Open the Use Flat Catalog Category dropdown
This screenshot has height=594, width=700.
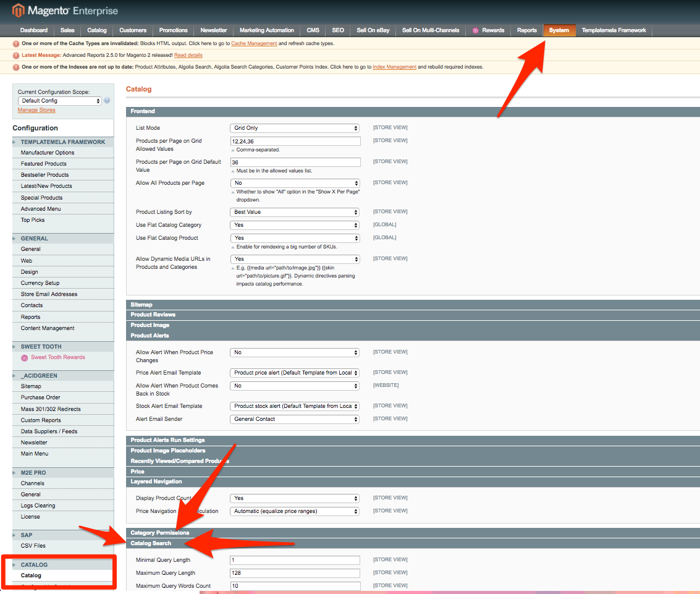pyautogui.click(x=295, y=225)
